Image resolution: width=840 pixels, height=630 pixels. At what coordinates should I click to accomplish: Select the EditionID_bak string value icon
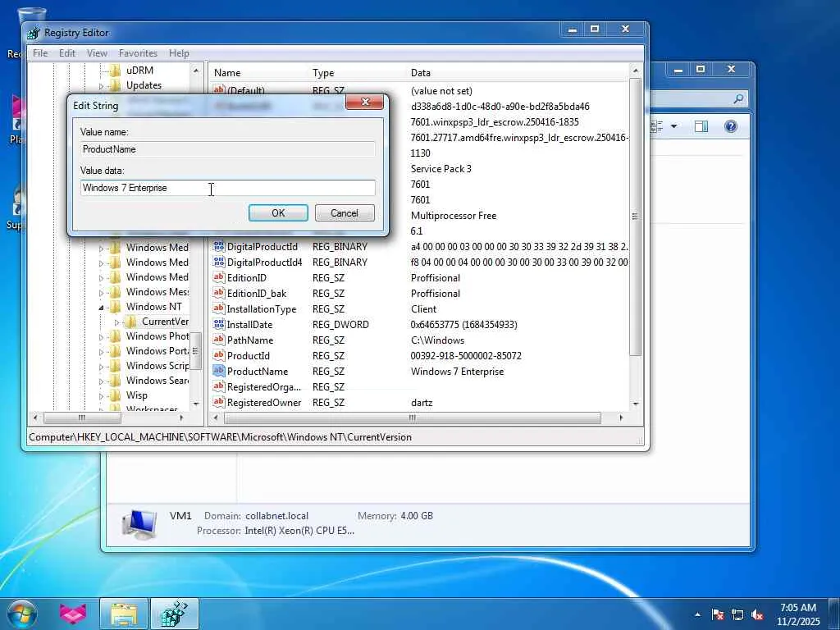pyautogui.click(x=218, y=293)
